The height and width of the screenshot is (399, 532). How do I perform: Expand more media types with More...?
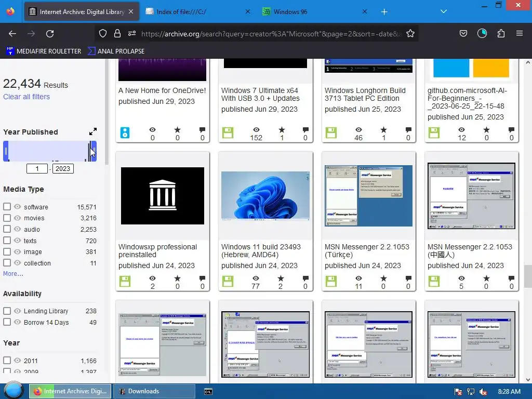[13, 273]
